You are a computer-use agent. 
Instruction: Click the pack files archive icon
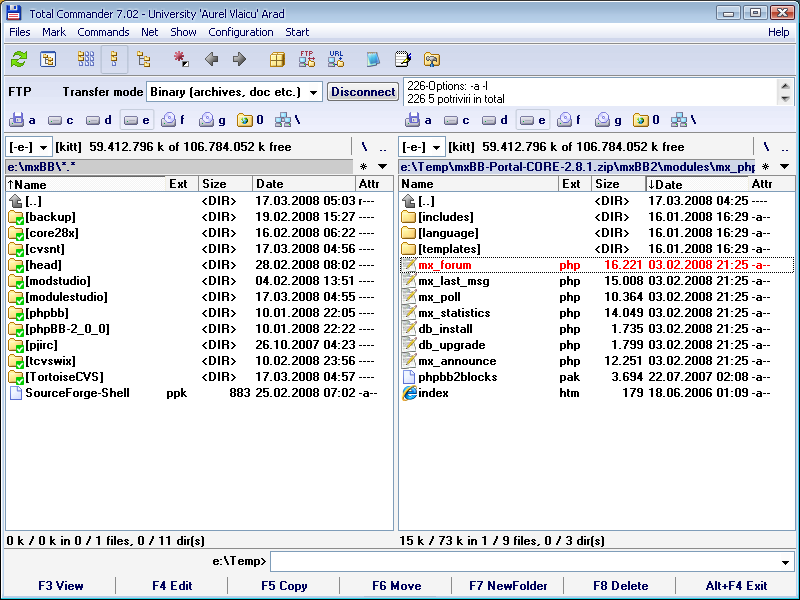coord(277,59)
